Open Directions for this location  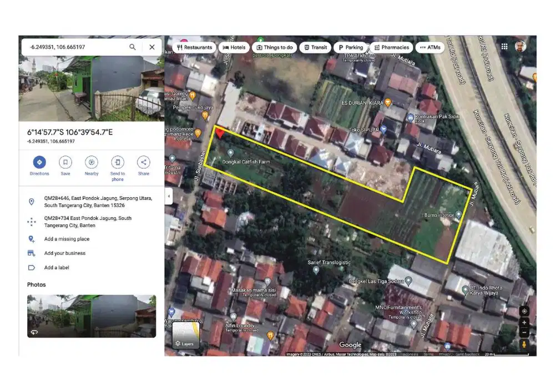(39, 165)
